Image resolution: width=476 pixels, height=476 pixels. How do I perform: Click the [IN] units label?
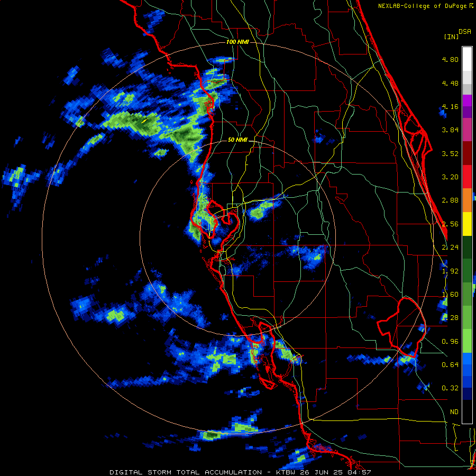coord(451,36)
